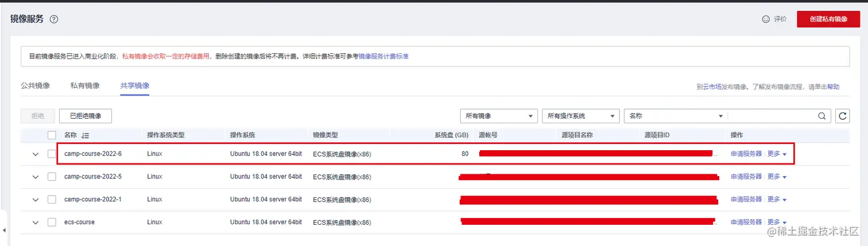This screenshot has height=246, width=868.
Task: Switch to the 私有镜像 tab
Action: coord(85,85)
